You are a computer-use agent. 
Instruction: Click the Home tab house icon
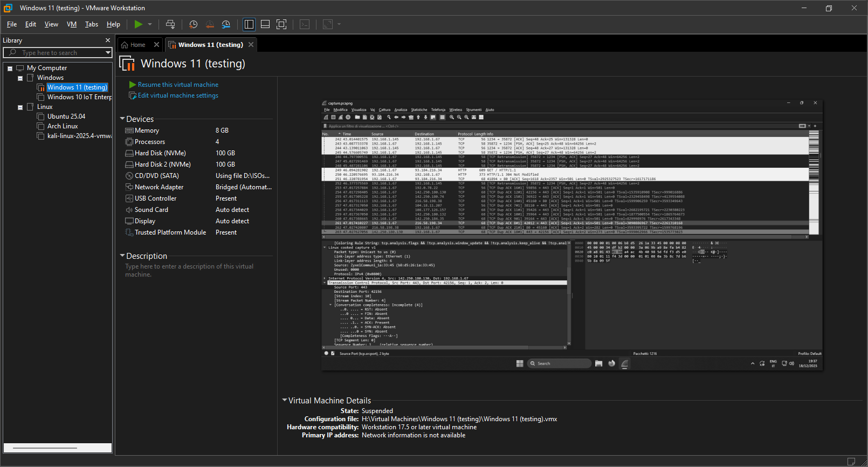point(125,45)
